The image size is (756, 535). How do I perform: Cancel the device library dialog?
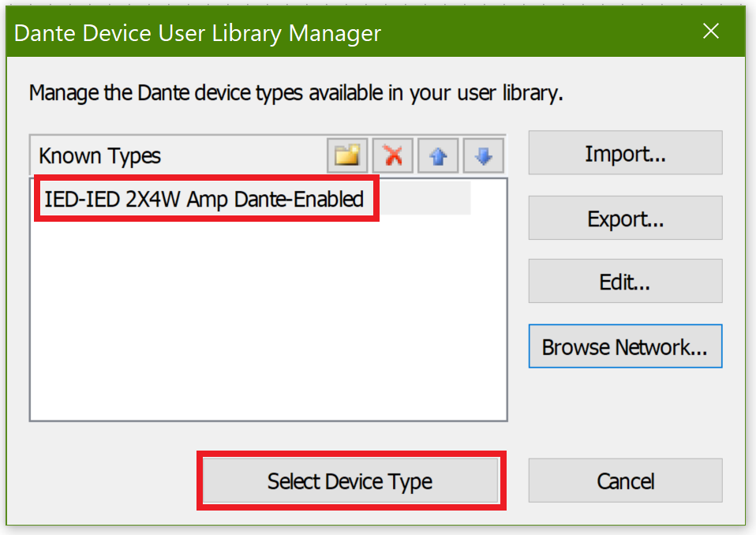tap(625, 481)
